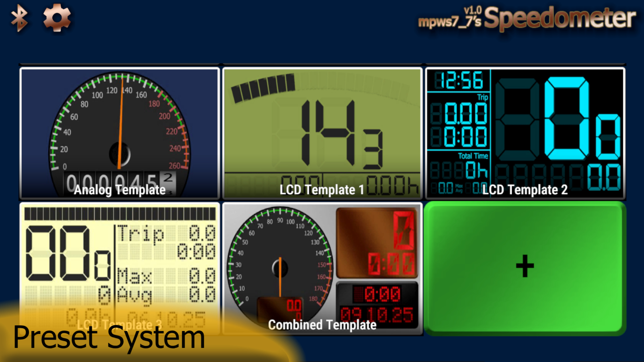The height and width of the screenshot is (362, 644).
Task: Tap the LCD Template 1 label
Action: pyautogui.click(x=322, y=190)
